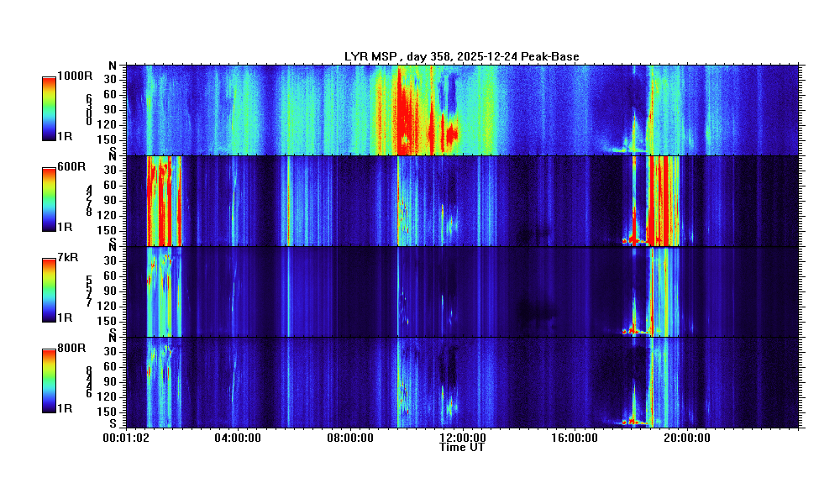Click the S label beneath the bottom panel
Viewport: 840px width, 504px height.
pyautogui.click(x=112, y=424)
